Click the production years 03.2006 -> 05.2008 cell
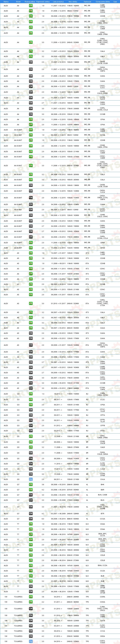 (58, 500)
